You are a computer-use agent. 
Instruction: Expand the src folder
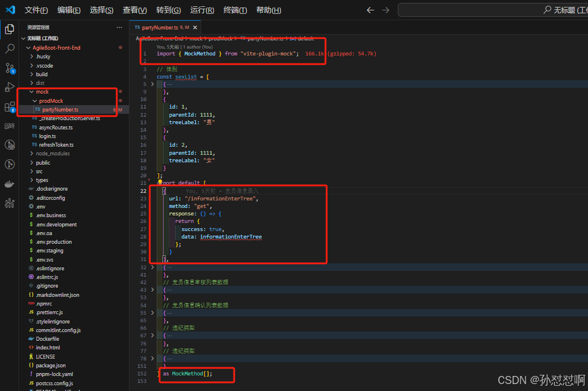click(x=39, y=171)
